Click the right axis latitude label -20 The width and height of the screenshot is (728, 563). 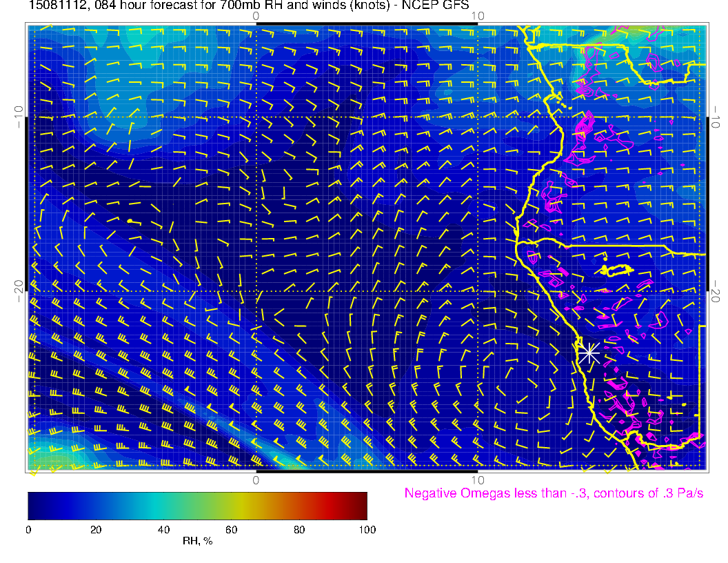[716, 290]
